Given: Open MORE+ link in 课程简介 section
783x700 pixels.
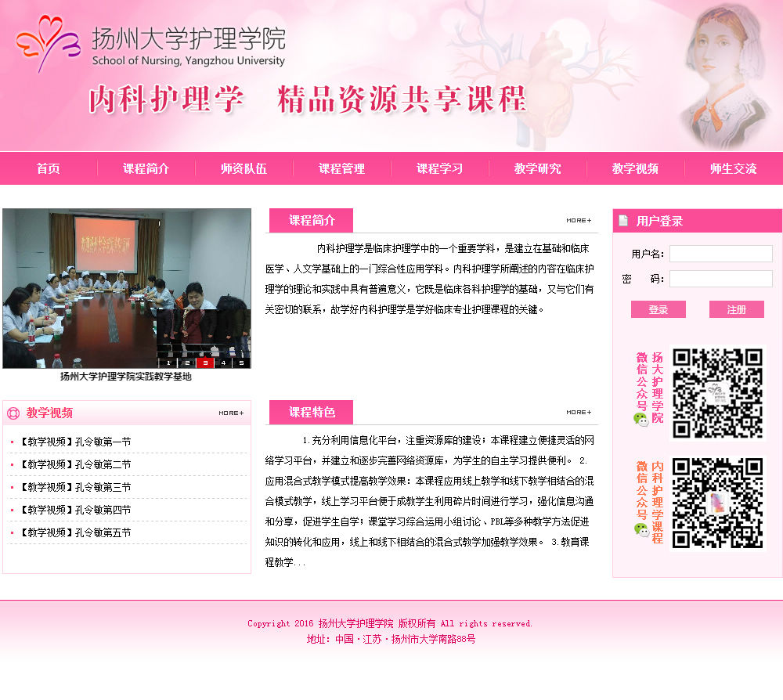Looking at the screenshot, I should (x=579, y=220).
